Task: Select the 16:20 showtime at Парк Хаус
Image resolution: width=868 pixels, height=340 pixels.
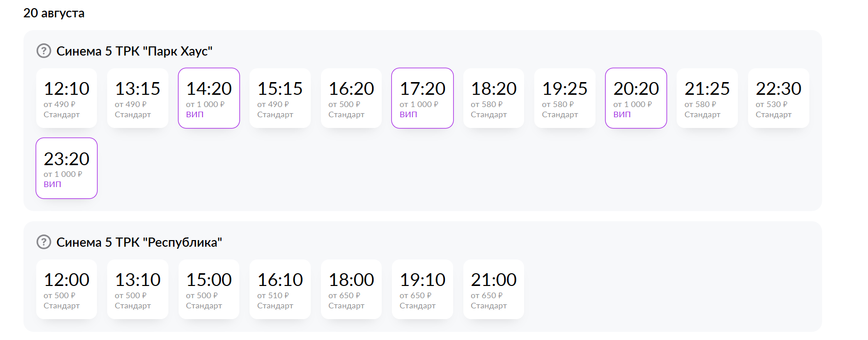Action: 351,98
